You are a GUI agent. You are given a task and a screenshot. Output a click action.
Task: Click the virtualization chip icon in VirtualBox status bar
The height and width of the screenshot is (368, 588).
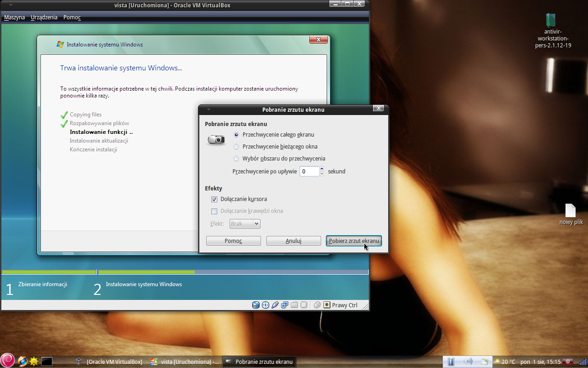304,305
